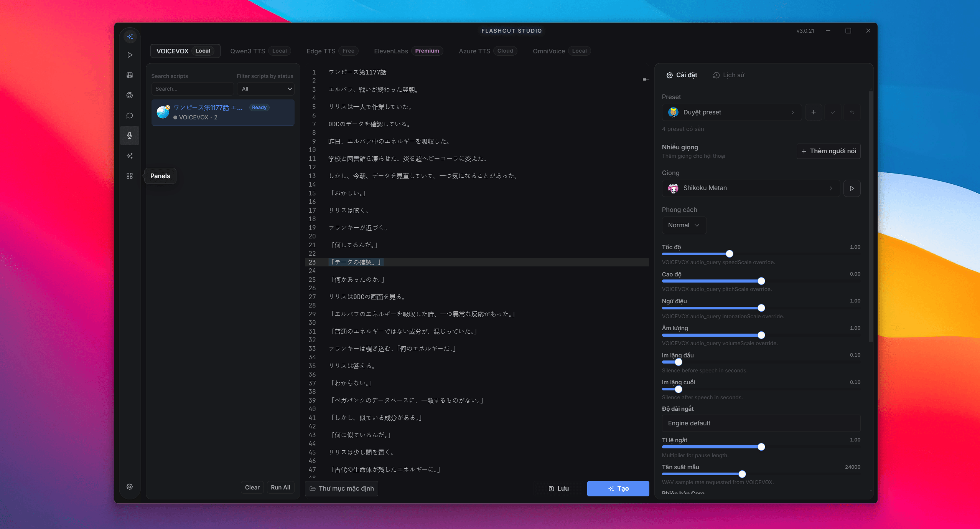This screenshot has width=980, height=529.
Task: Click the Duyệt preset avatar icon
Action: tap(673, 112)
